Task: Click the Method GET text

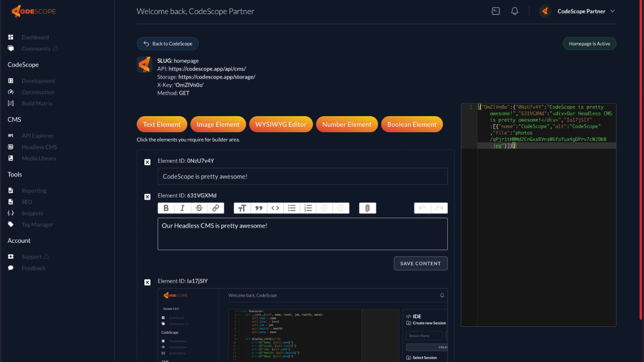Action: tap(173, 93)
